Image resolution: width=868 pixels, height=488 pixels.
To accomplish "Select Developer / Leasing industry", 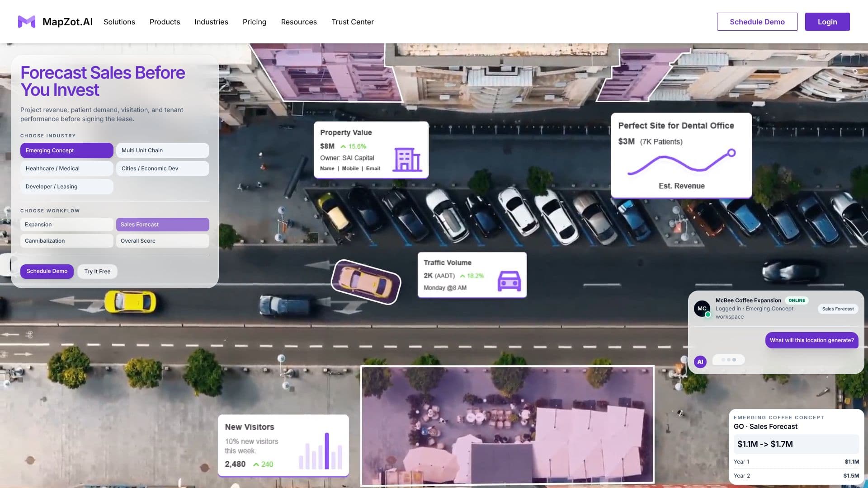I will 67,187.
